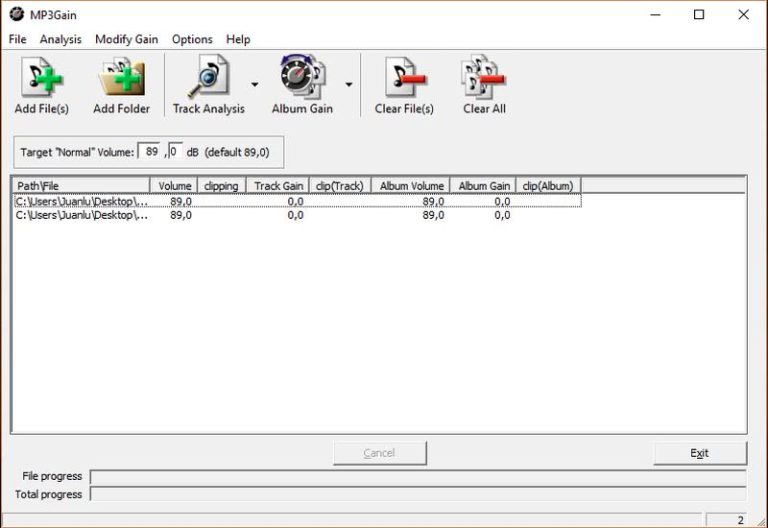The width and height of the screenshot is (768, 528).
Task: Close the MP3Gain window
Action: coord(744,15)
